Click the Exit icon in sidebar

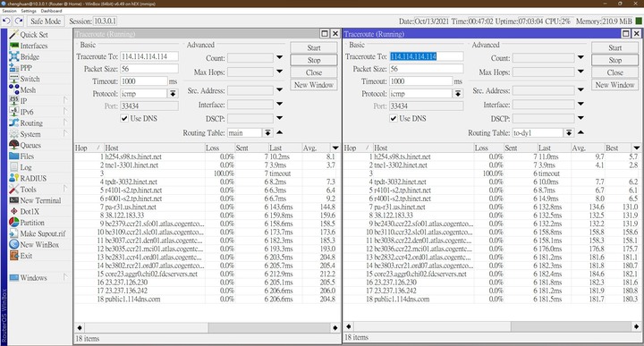(14, 256)
